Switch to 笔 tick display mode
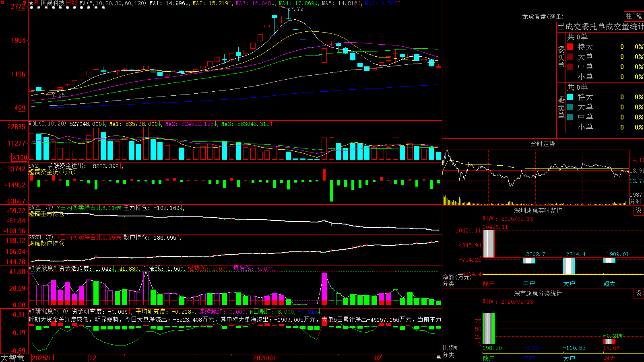This screenshot has height=362, width=644. pos(639,16)
